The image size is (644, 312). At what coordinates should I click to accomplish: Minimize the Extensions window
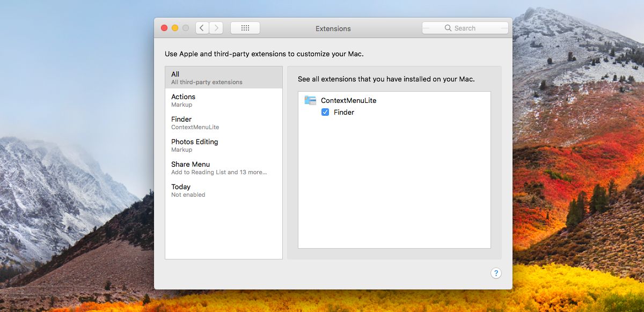click(x=175, y=28)
